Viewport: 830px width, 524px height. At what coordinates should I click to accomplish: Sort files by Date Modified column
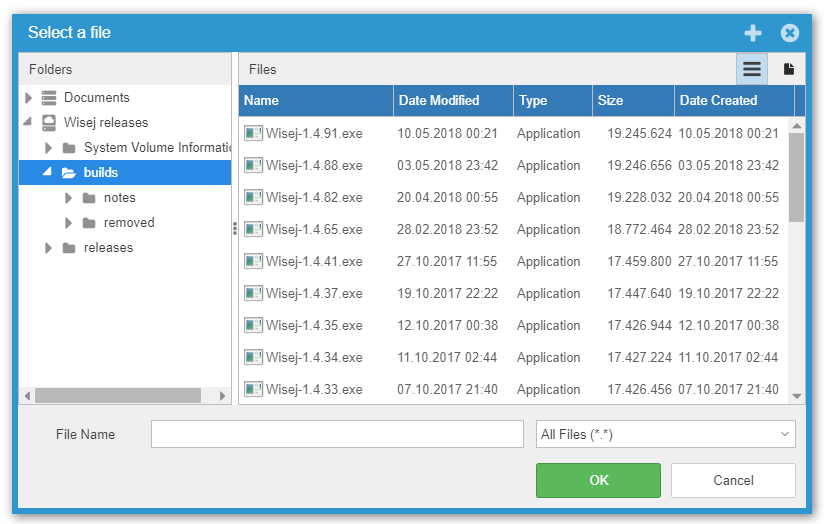(x=454, y=101)
